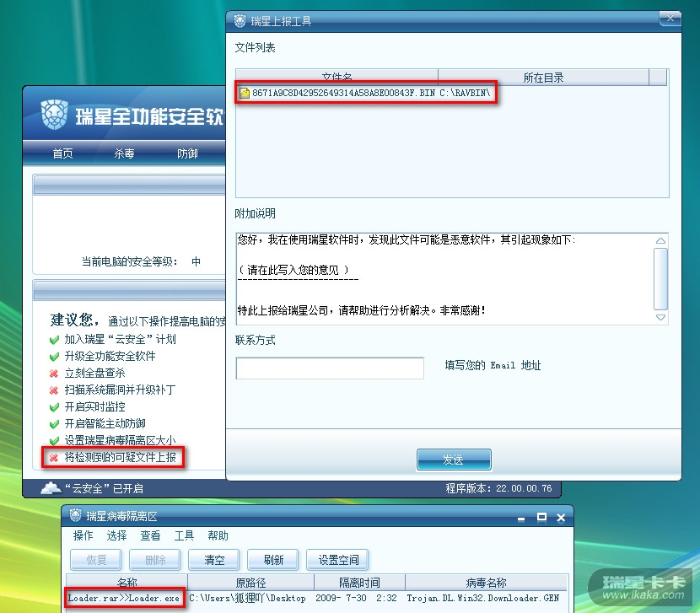The width and height of the screenshot is (700, 613).
Task: Click the red X beside 将检测到的可疑文件上报
Action: tap(54, 458)
